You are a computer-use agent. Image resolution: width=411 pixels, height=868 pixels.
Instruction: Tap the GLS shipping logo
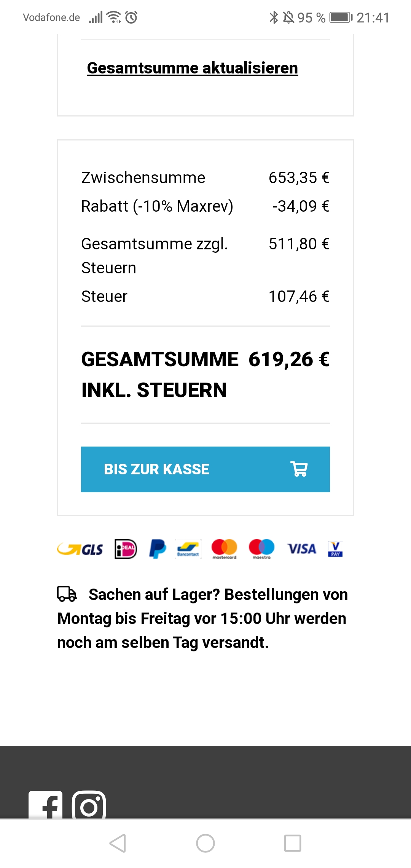pyautogui.click(x=80, y=549)
